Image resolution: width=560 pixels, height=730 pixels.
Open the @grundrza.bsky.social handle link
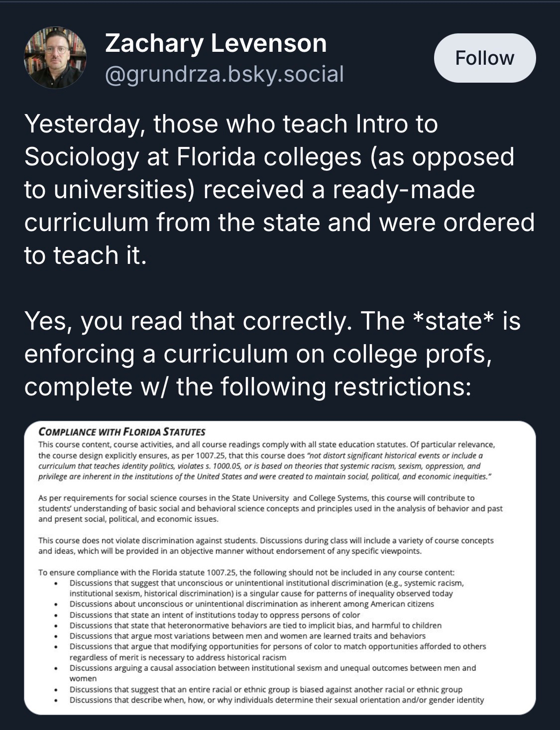click(x=224, y=74)
